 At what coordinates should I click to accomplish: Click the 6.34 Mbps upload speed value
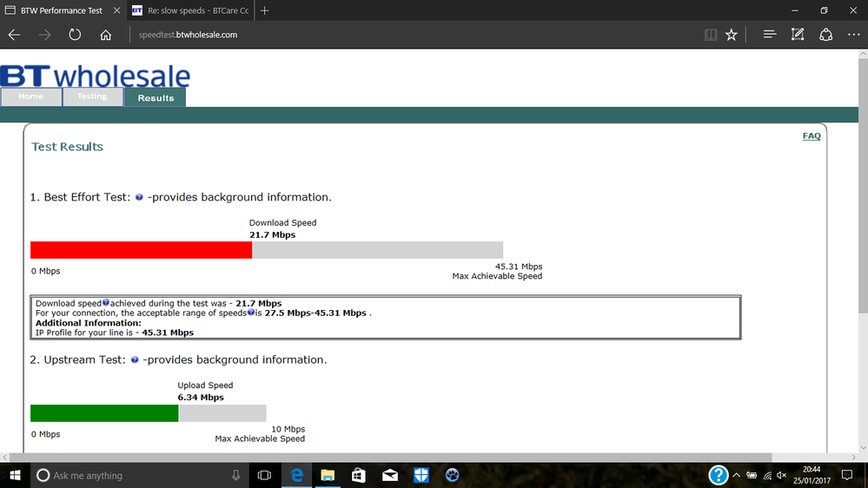click(201, 398)
